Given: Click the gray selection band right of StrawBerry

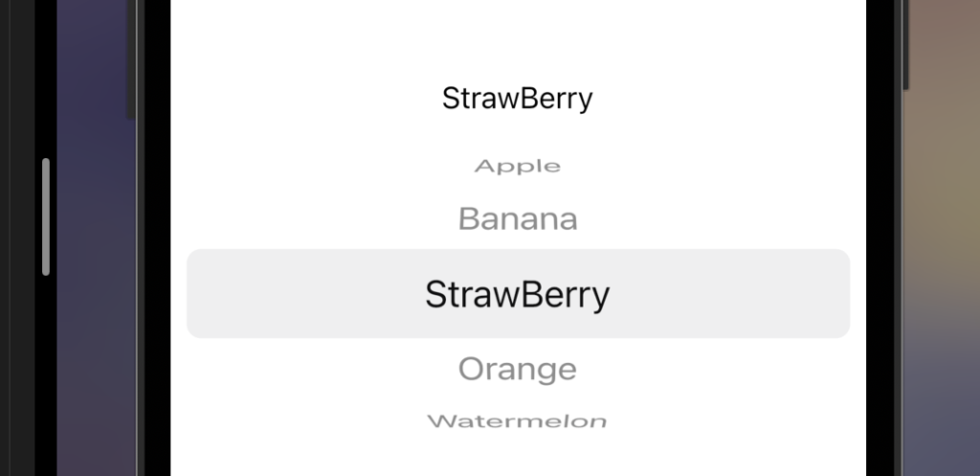Looking at the screenshot, I should (x=730, y=293).
